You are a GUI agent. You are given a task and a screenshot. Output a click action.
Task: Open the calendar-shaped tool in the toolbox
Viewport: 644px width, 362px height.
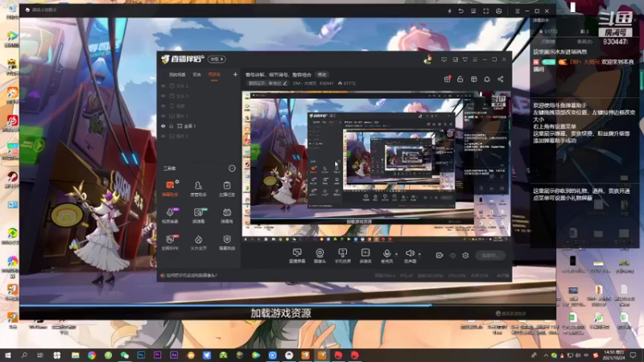pyautogui.click(x=227, y=215)
